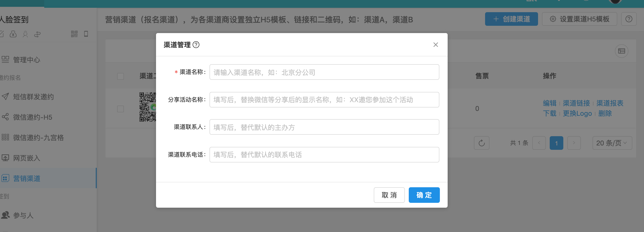
Task: Open 设置渠道H5模板 settings button
Action: pos(580,19)
